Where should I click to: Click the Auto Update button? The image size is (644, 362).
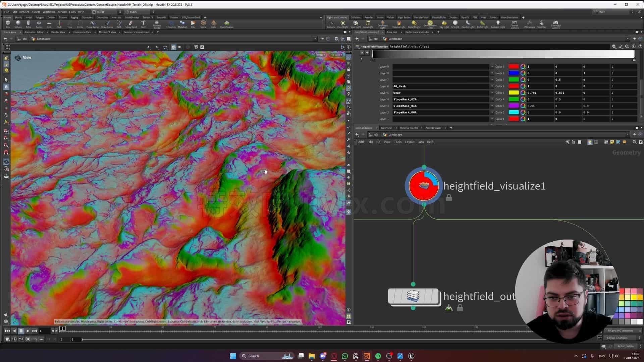click(626, 346)
